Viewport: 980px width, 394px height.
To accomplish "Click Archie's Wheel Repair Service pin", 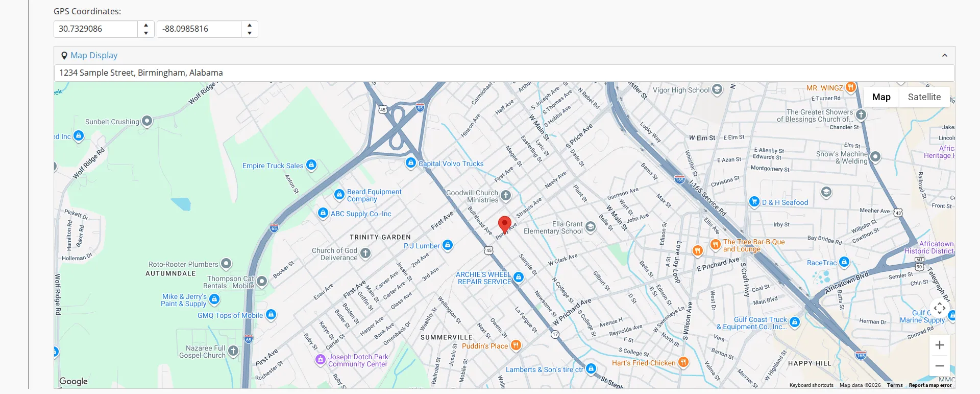I will click(519, 277).
